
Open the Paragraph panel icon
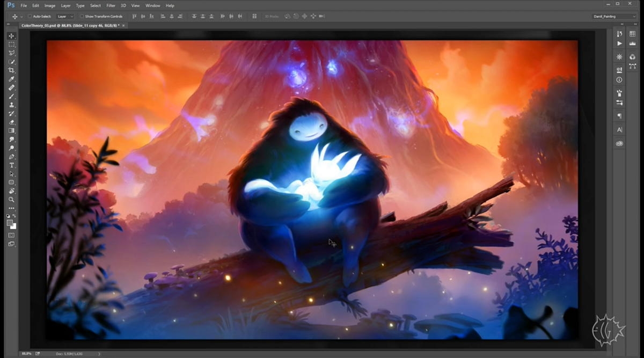pos(619,116)
